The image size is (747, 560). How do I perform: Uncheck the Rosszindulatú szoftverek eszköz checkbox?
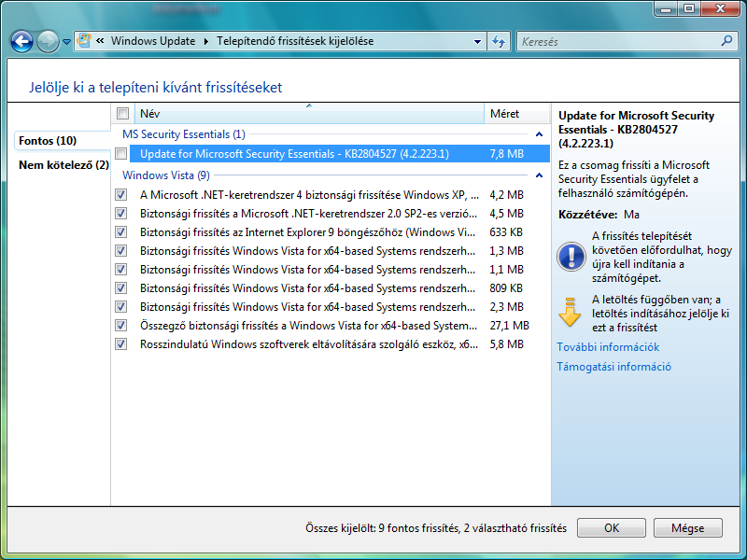tap(121, 343)
